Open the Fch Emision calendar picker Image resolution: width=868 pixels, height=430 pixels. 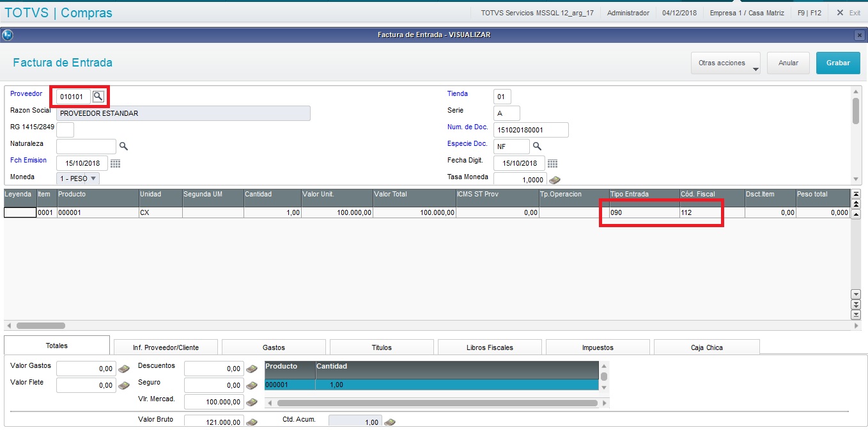pyautogui.click(x=115, y=163)
